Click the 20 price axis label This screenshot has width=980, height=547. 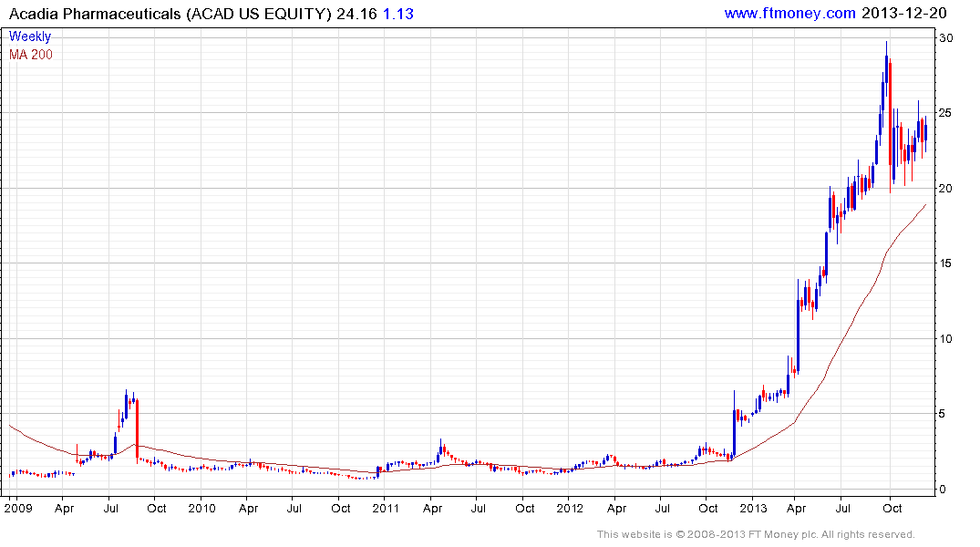click(945, 189)
